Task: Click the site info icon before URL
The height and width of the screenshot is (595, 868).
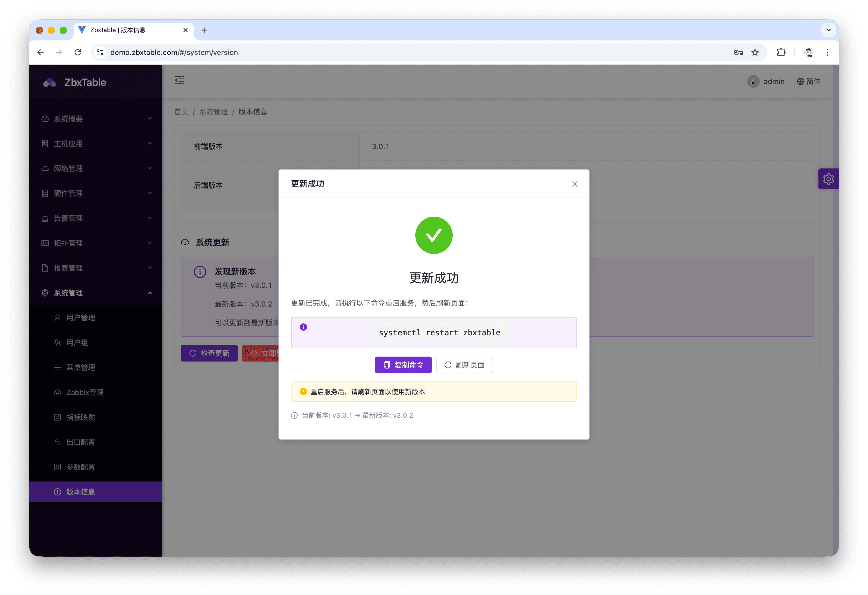Action: tap(100, 52)
